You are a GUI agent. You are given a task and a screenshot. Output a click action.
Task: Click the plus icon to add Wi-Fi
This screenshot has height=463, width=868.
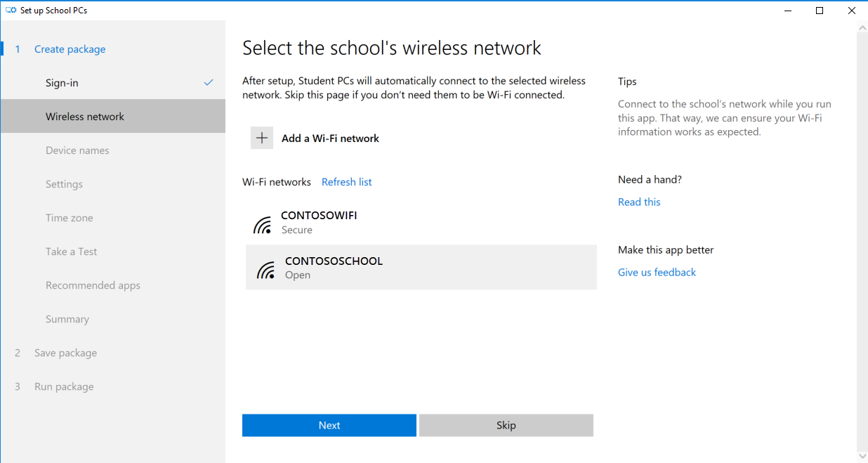click(x=262, y=138)
